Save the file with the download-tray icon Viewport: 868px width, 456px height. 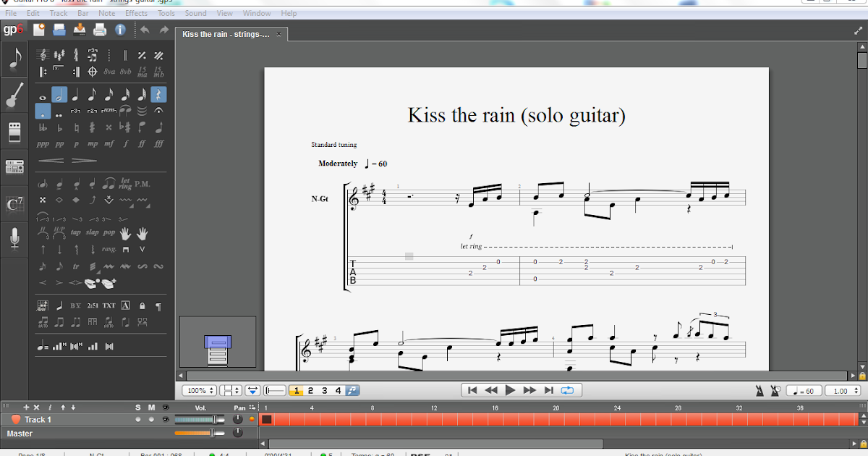80,30
